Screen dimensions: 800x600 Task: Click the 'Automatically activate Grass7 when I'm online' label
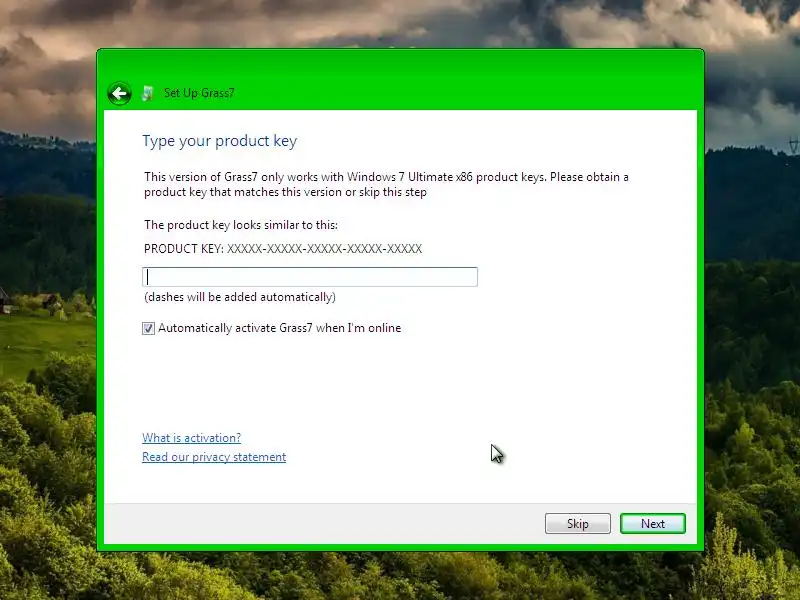[x=280, y=328]
